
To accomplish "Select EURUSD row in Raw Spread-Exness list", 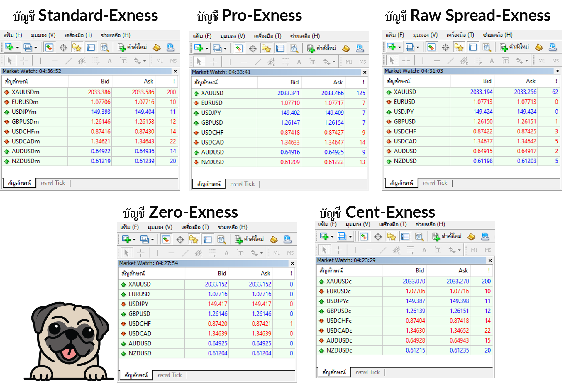I will point(472,102).
